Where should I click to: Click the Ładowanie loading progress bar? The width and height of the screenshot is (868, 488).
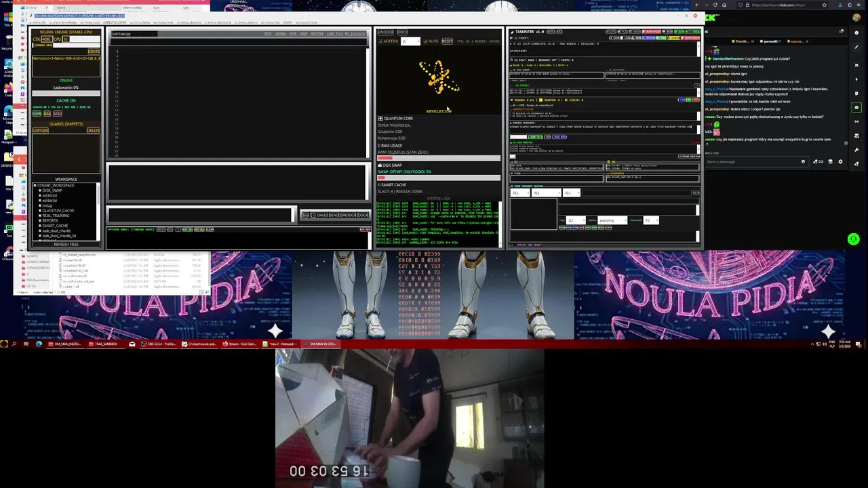coord(66,93)
